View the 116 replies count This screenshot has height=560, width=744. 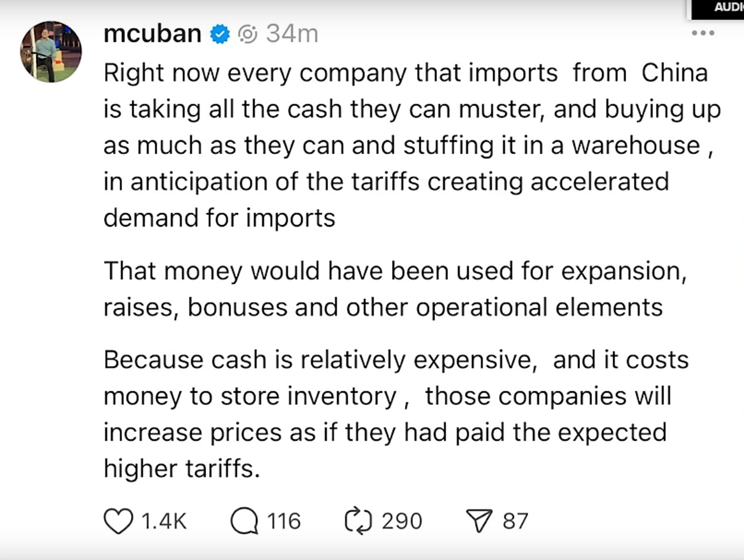click(x=284, y=522)
